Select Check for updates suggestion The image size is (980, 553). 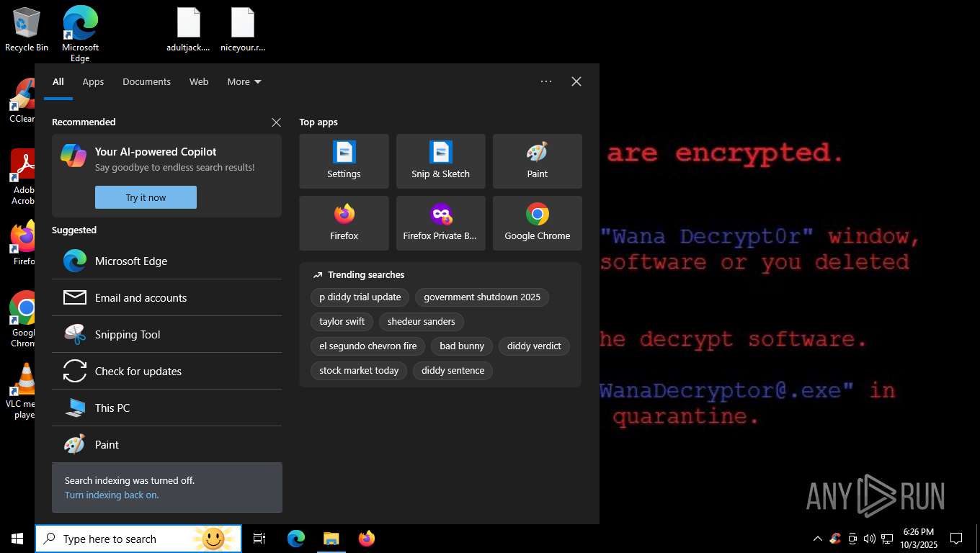coord(166,371)
